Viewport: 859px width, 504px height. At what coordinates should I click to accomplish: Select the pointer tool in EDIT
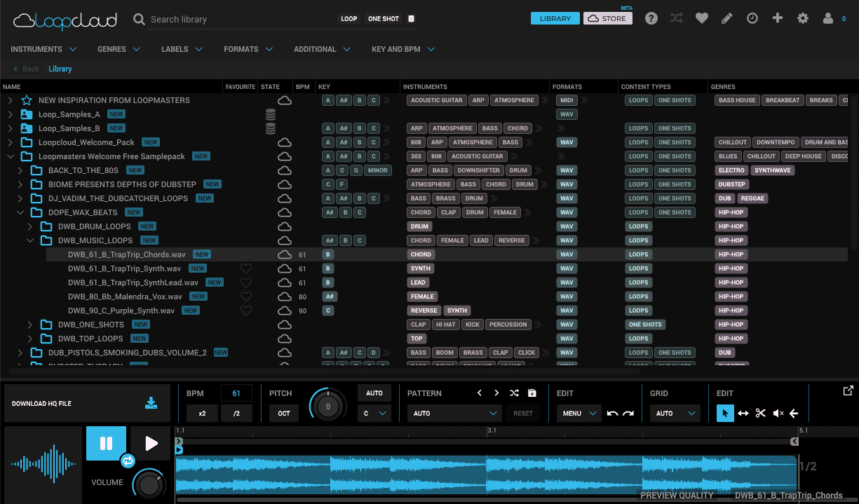(725, 413)
